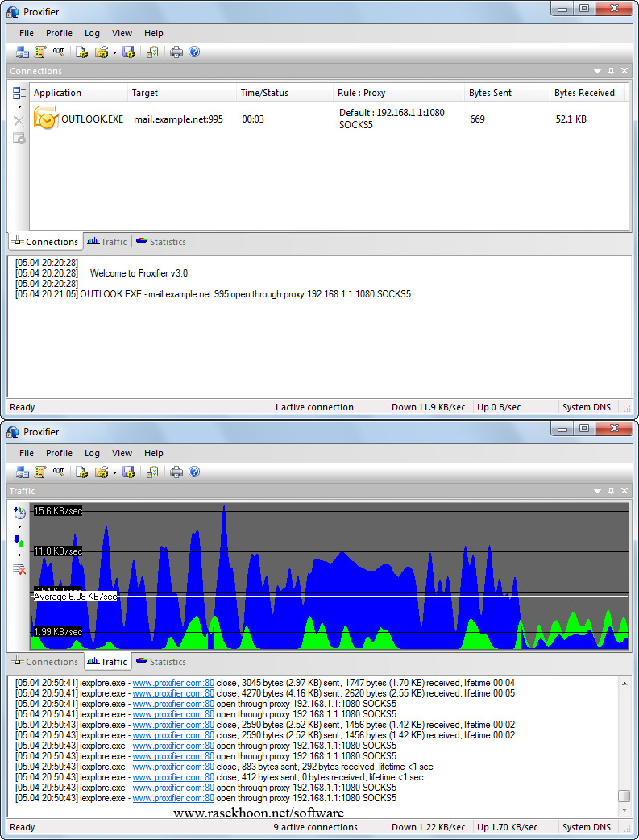This screenshot has height=840, width=639.
Task: Click 'System DNS' in upper status bar
Action: tap(587, 407)
